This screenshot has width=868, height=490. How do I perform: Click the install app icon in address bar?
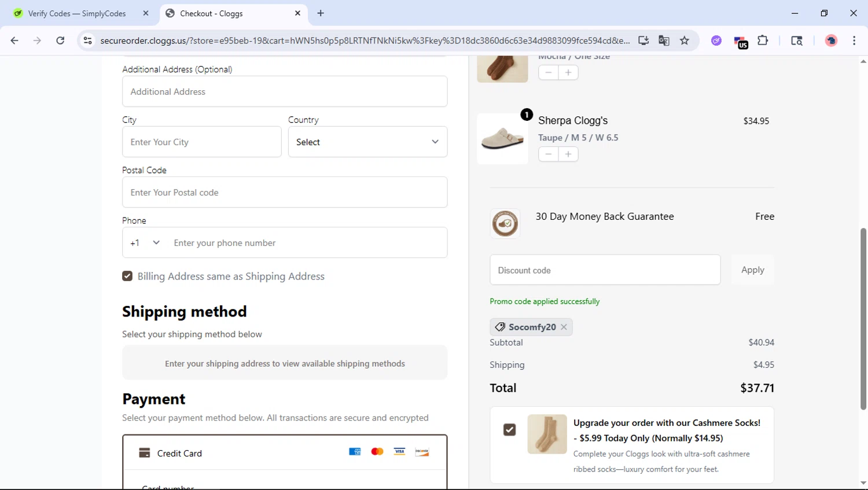point(643,40)
